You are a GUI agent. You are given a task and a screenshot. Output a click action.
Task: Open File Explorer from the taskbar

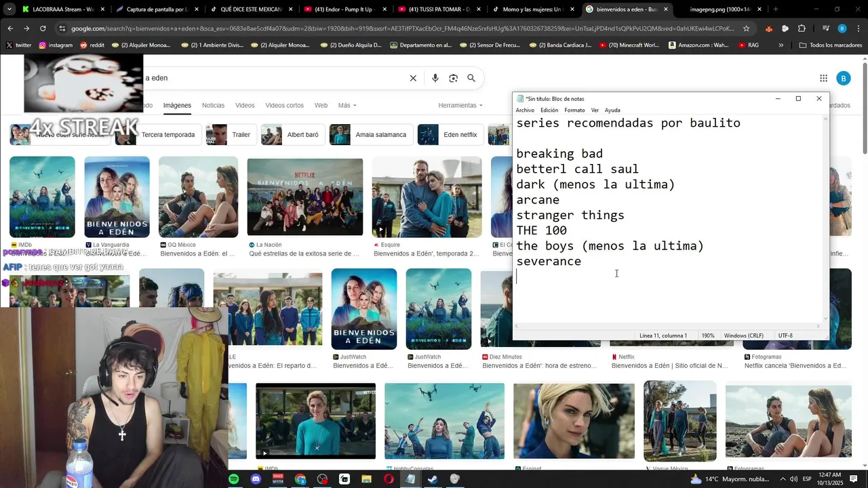coord(367,479)
